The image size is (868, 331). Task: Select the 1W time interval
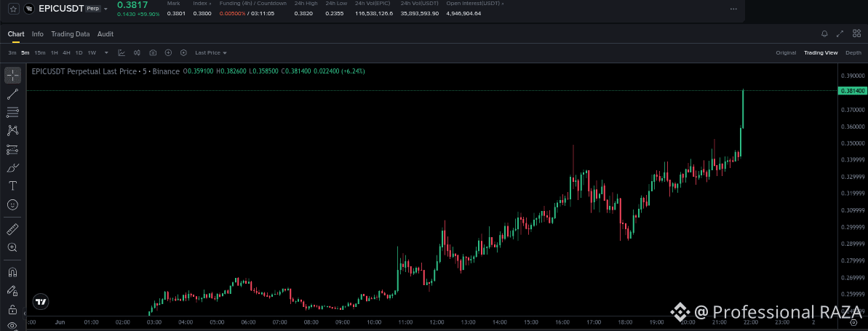click(92, 52)
